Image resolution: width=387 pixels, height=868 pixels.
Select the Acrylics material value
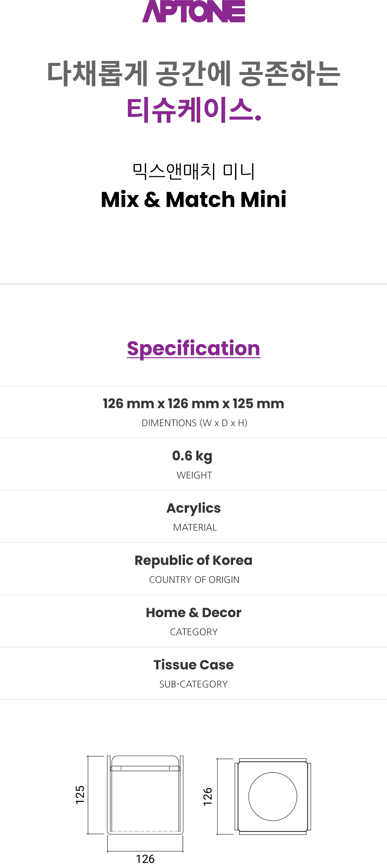(x=193, y=508)
